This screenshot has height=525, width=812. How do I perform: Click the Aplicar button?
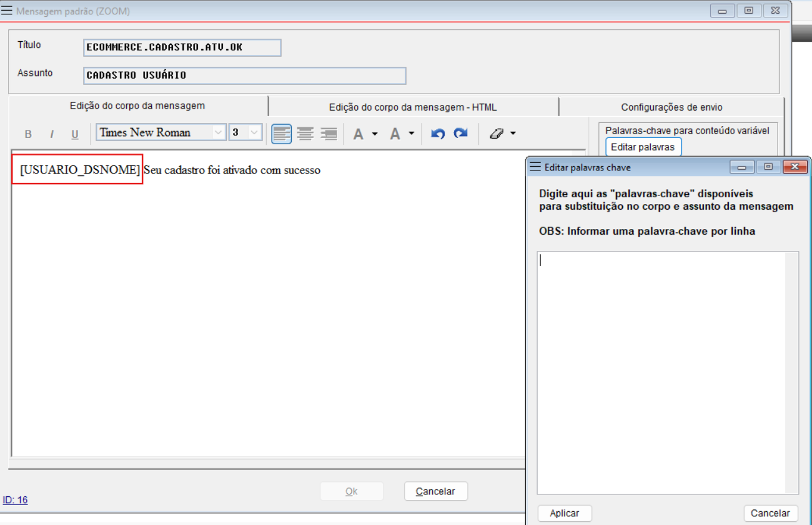(x=564, y=513)
